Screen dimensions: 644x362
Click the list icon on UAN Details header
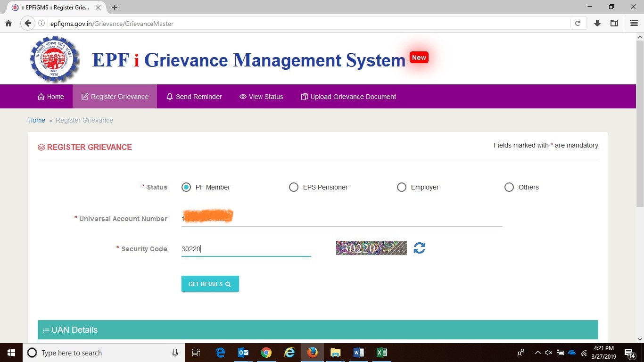45,330
